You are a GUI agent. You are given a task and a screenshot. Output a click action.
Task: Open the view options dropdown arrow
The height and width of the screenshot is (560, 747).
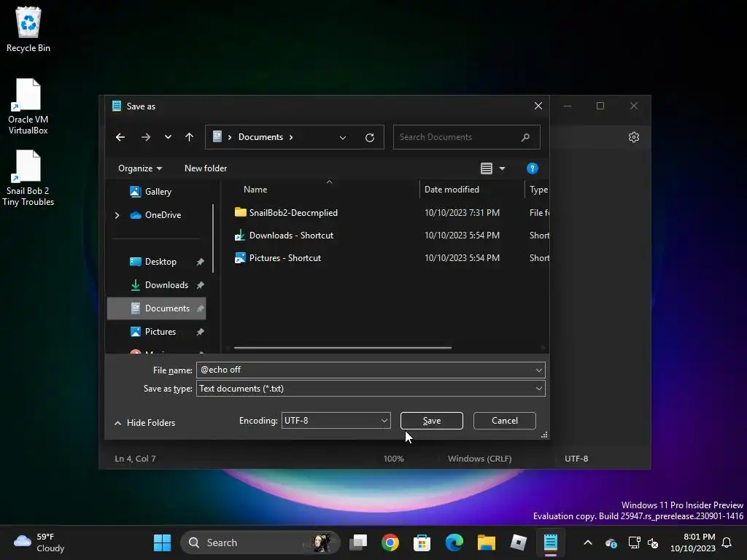point(502,168)
